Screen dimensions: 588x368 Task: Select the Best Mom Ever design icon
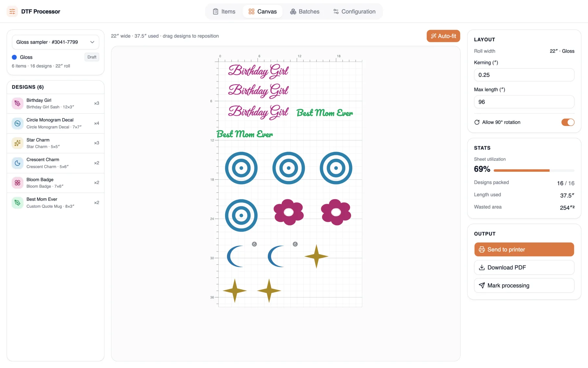18,202
